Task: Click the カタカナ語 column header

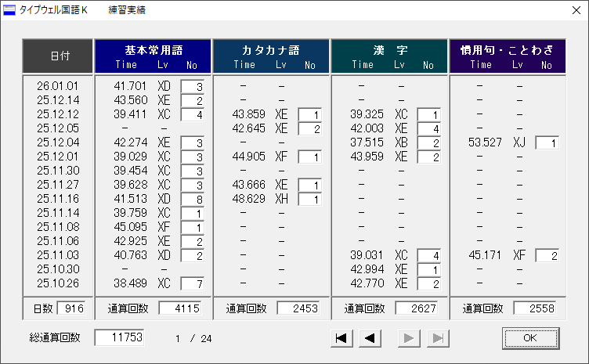Action: click(271, 56)
